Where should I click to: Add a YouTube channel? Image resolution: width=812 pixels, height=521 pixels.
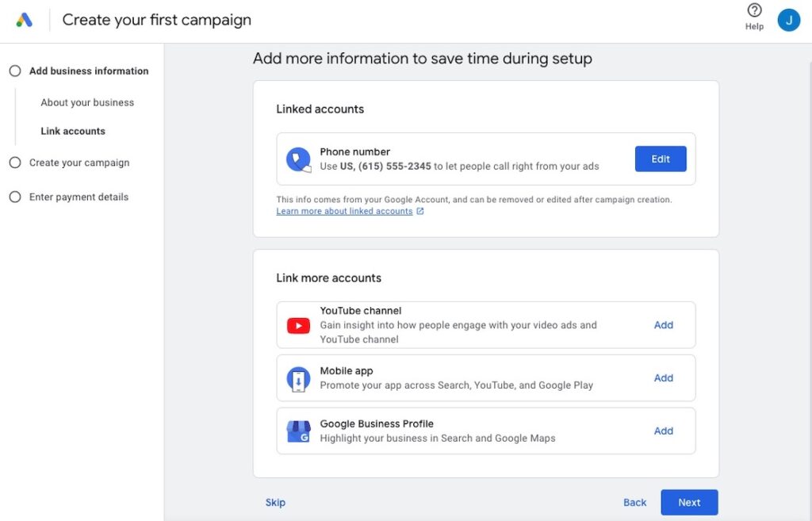point(663,325)
